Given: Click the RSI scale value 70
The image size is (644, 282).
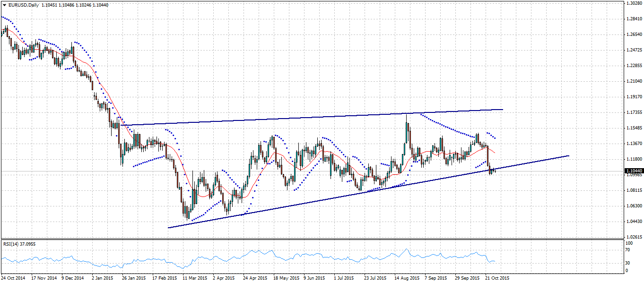Looking at the screenshot, I should (x=628, y=249).
